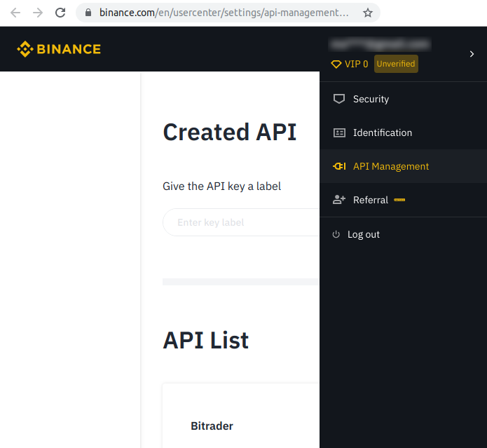Click the browser forward arrow

point(38,13)
